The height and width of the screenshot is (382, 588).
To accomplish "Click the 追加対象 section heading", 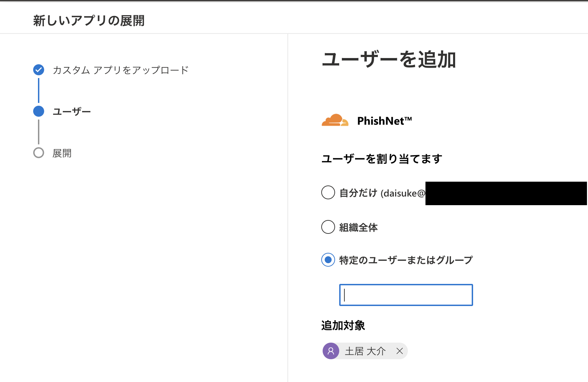I will click(343, 325).
